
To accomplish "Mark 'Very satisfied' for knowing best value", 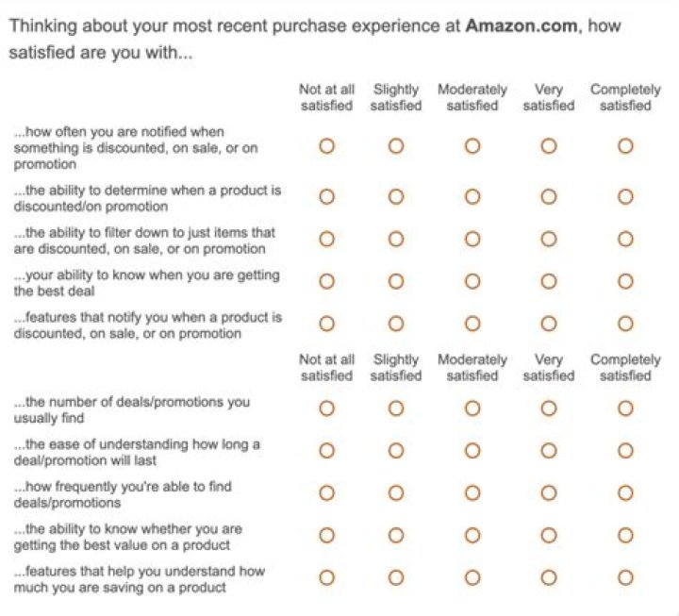I will [x=548, y=535].
